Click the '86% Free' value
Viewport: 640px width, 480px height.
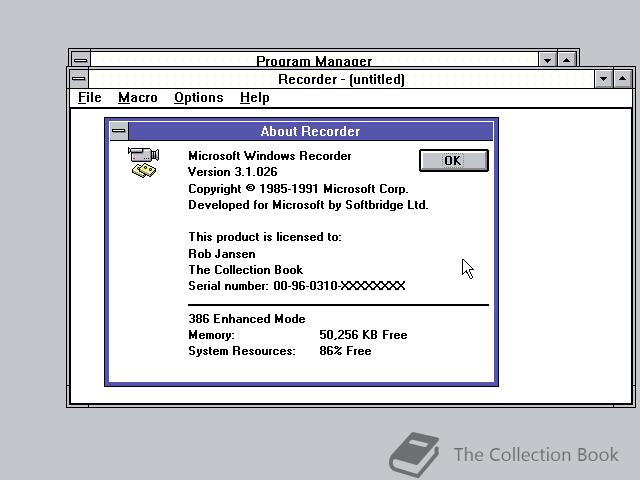click(345, 351)
